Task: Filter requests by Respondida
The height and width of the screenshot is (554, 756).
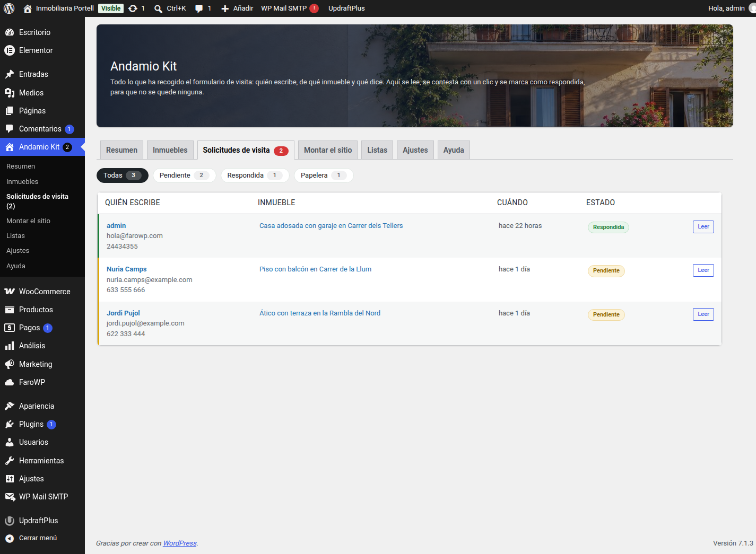Action: click(255, 175)
